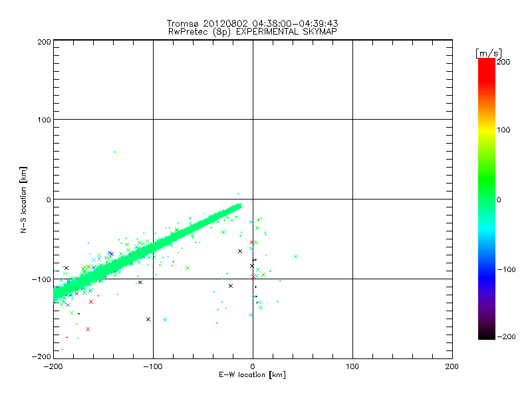Click the colorbar label '100'

click(x=503, y=130)
